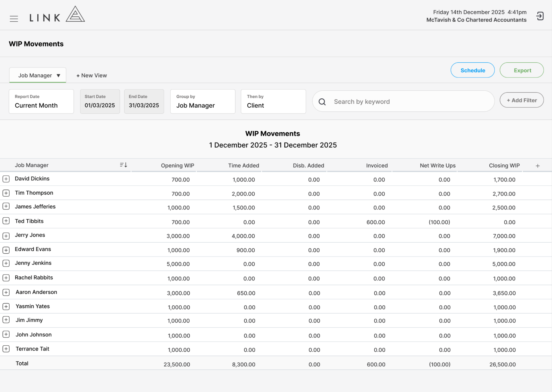Open the Report Date dropdown
The image size is (552, 392).
(41, 101)
